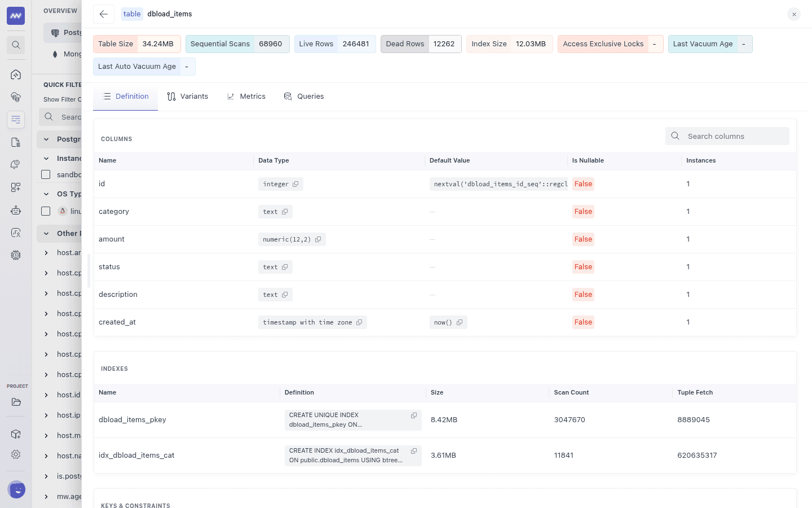Copy the category text data type

(x=285, y=212)
